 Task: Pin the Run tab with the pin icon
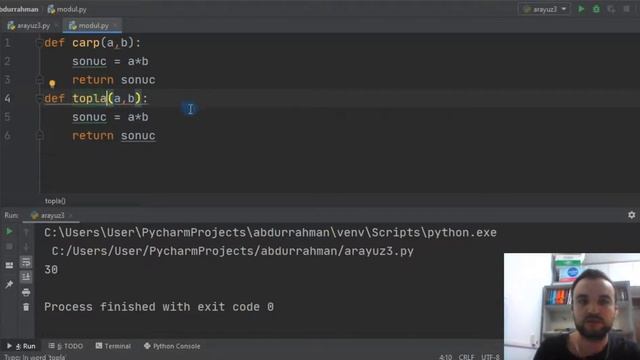click(x=9, y=284)
